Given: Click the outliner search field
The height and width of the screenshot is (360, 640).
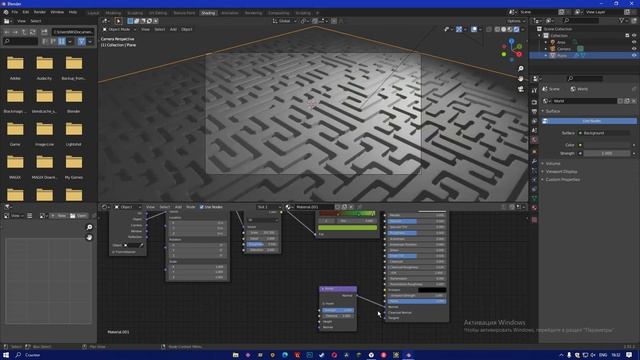Looking at the screenshot, I should [580, 20].
